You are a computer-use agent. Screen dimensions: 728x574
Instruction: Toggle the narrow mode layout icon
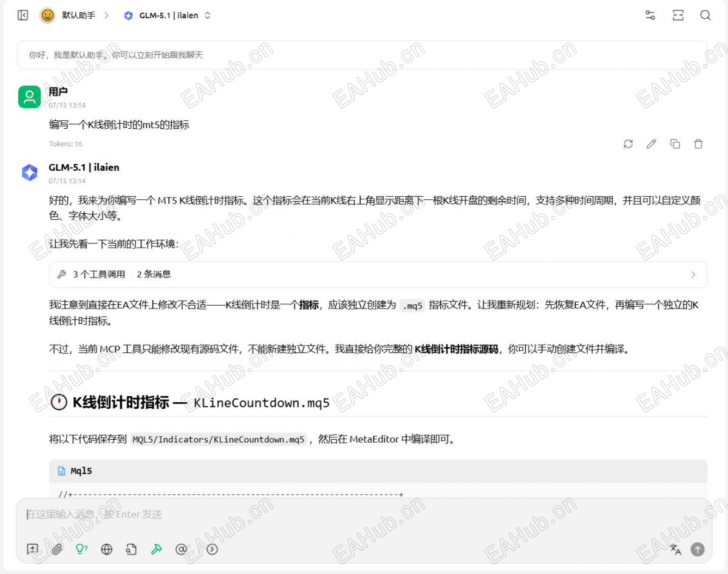[x=678, y=15]
